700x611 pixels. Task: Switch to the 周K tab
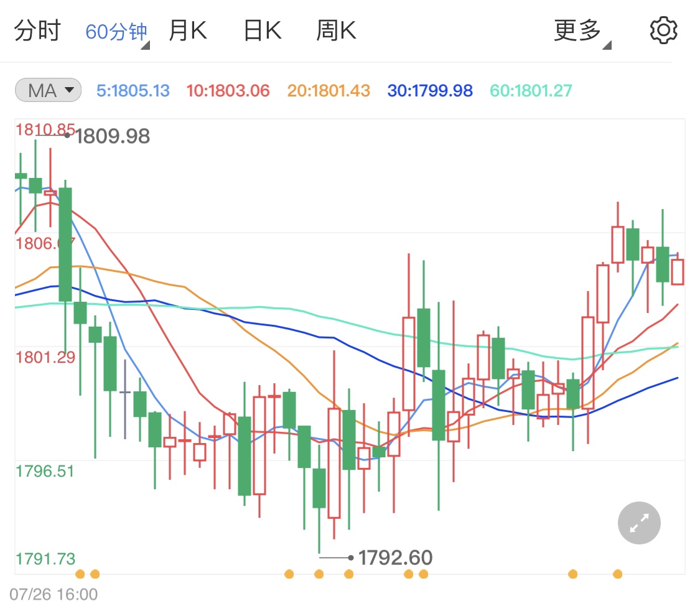tap(336, 30)
